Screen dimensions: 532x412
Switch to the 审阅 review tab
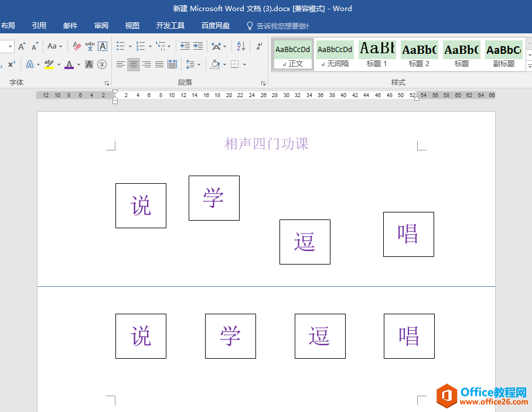point(101,26)
